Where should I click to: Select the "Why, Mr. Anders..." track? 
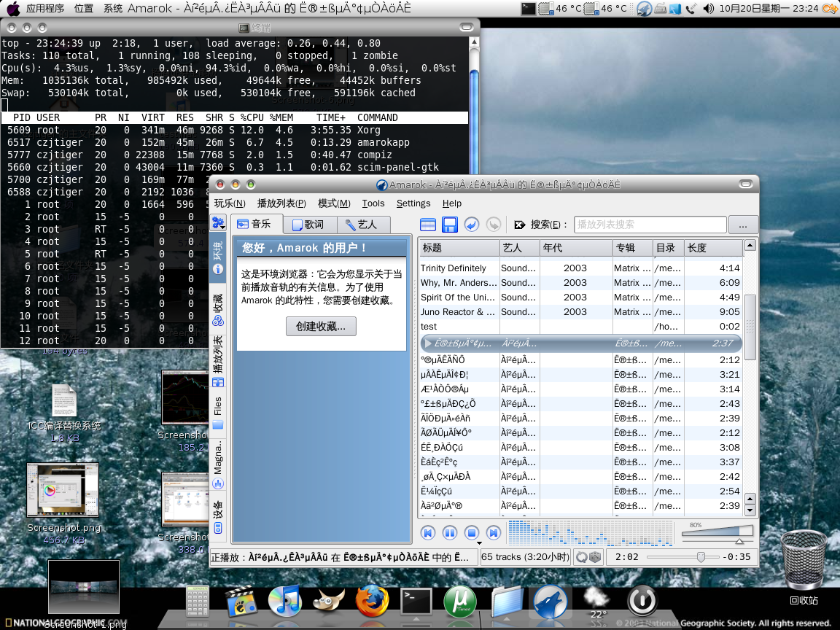tap(580, 282)
